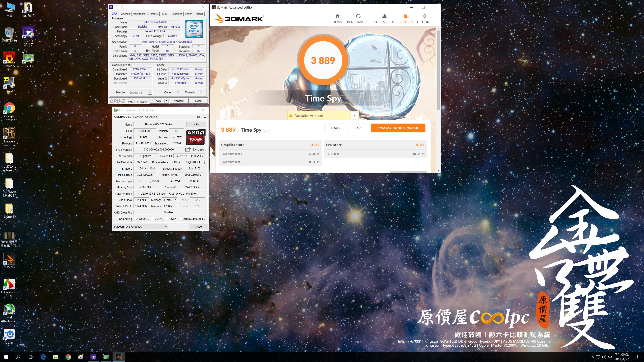Click Compare Result Online button

[398, 128]
